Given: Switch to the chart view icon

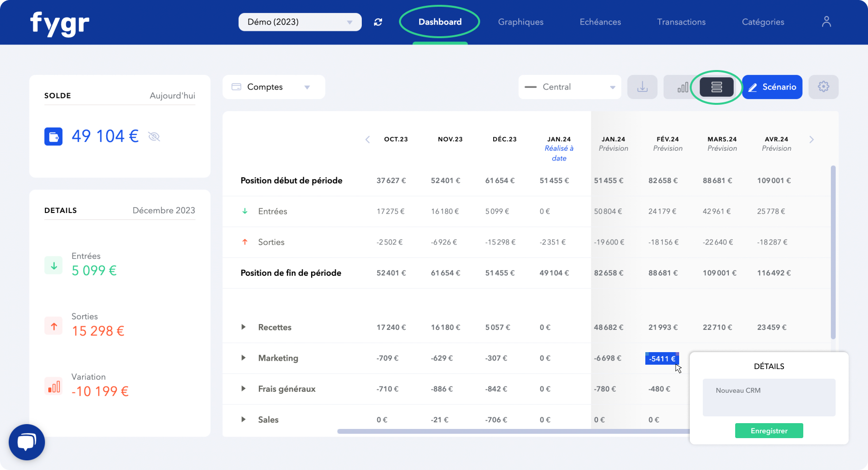Looking at the screenshot, I should (683, 87).
